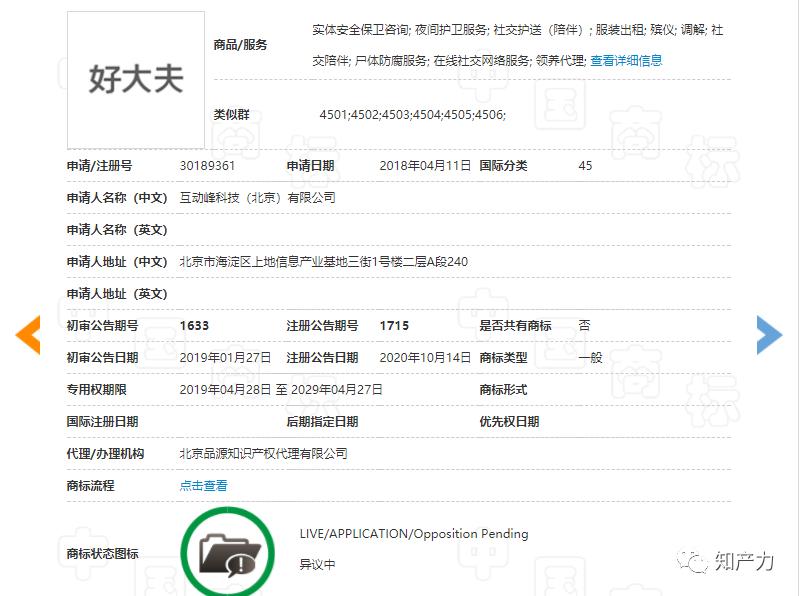Click the blue next arrow
Screen dimensions: 800x596
769,335
